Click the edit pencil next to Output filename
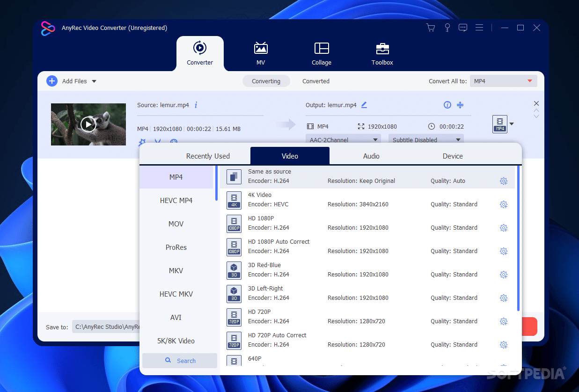 click(x=364, y=105)
